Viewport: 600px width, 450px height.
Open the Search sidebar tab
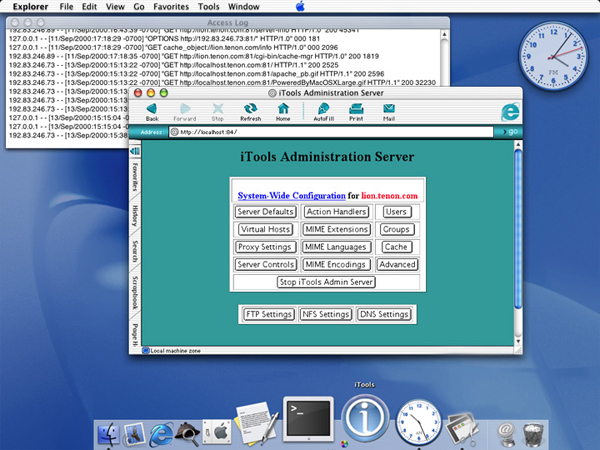(x=135, y=251)
